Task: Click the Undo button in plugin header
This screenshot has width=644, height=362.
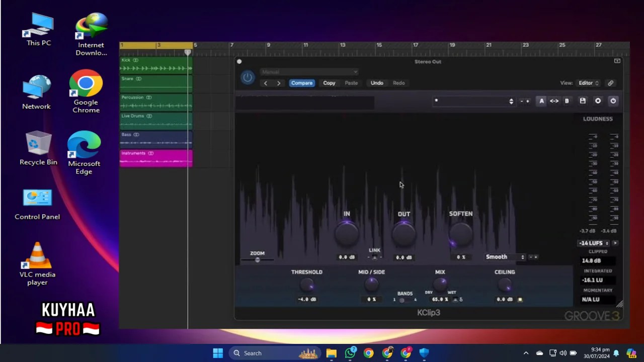Action: pyautogui.click(x=377, y=83)
